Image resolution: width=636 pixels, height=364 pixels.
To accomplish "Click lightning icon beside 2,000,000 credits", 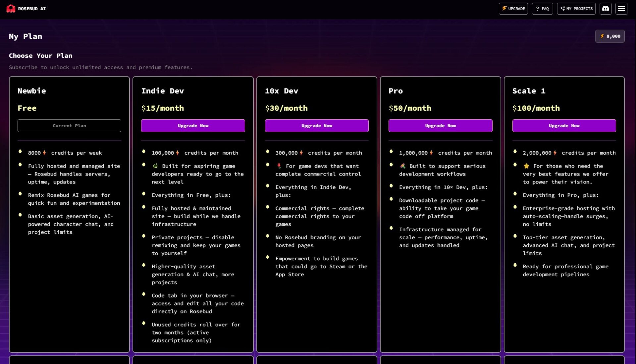I will tap(555, 153).
